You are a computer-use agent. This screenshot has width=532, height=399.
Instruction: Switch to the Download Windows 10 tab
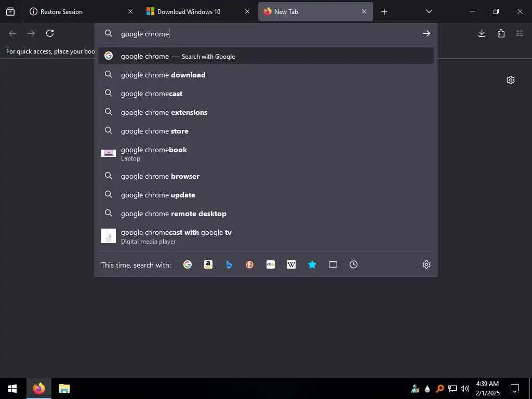(198, 11)
